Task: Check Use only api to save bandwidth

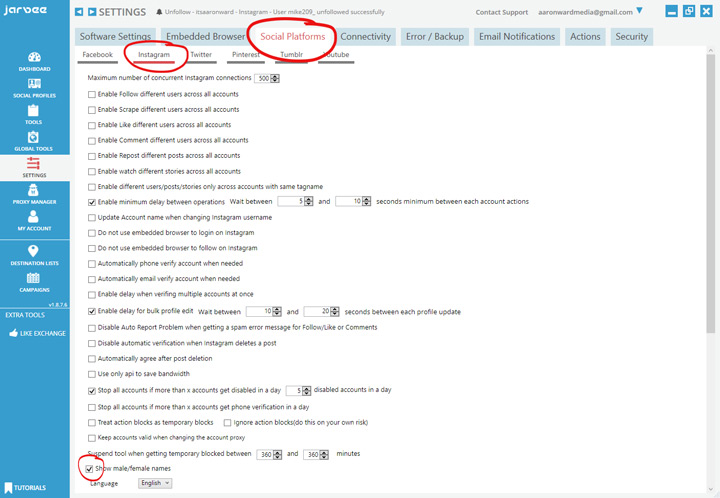Action: (x=92, y=375)
